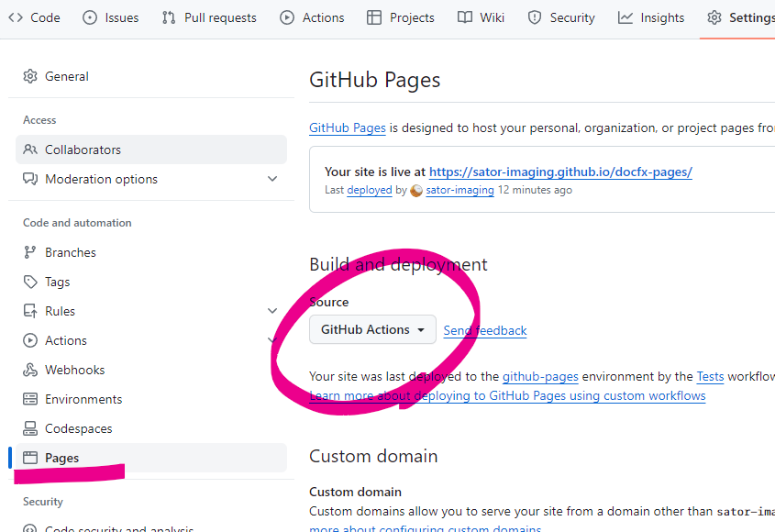Screen dimensions: 775x532
Task: Click 'Learn more about deploying to GitHub Pages' link
Action: 507,396
